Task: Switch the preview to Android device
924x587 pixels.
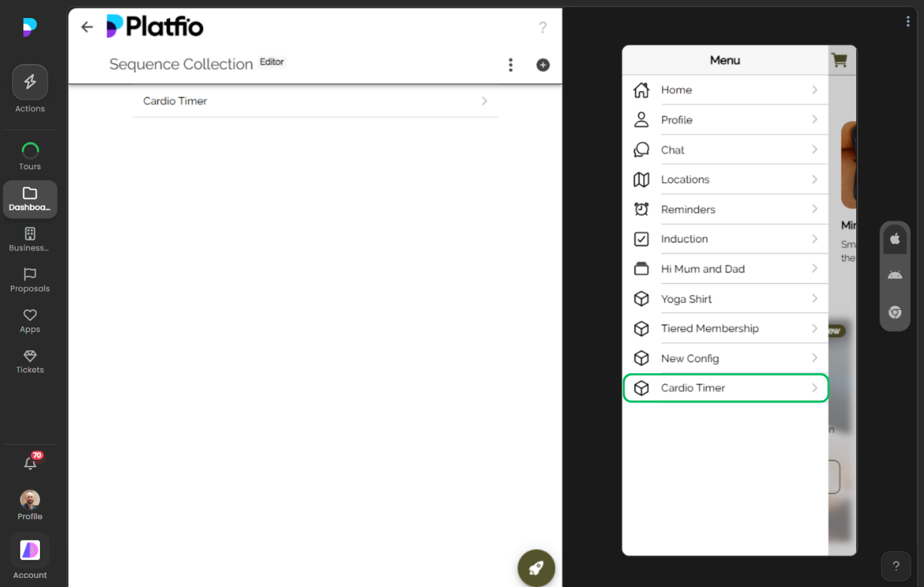Action: tap(895, 274)
